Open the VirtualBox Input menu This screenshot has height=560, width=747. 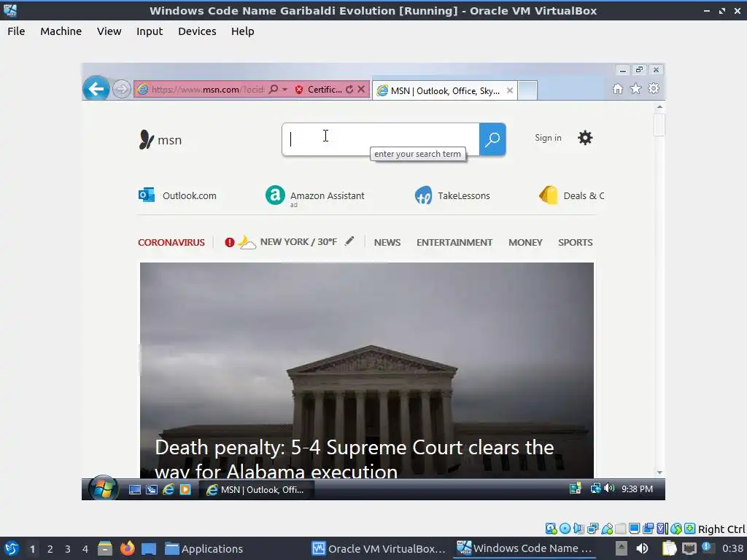click(150, 31)
